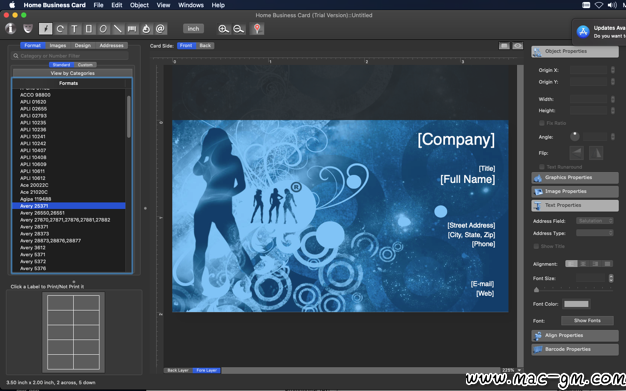The height and width of the screenshot is (391, 626).
Task: Expand the Barcode Properties section
Action: (x=575, y=349)
